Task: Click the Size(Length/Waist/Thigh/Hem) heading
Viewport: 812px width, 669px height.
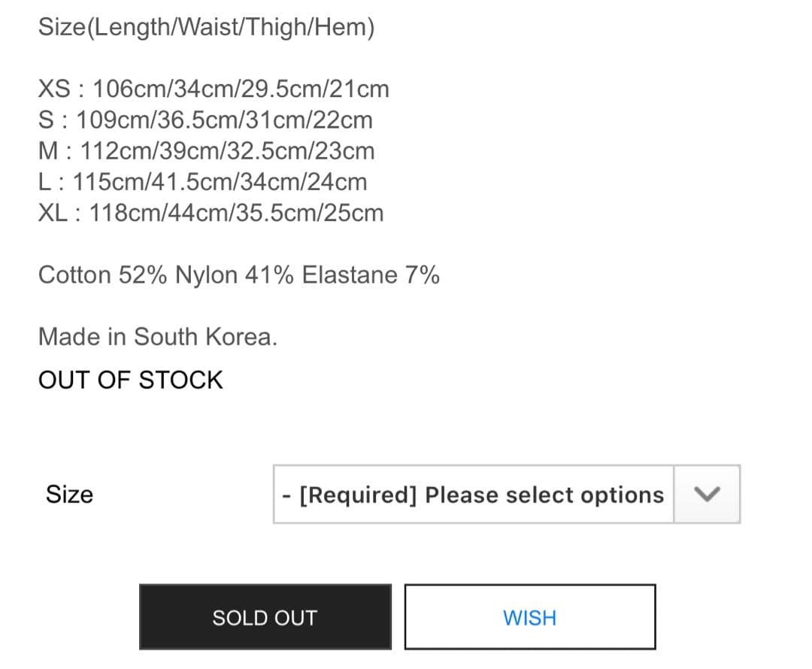Action: click(206, 28)
